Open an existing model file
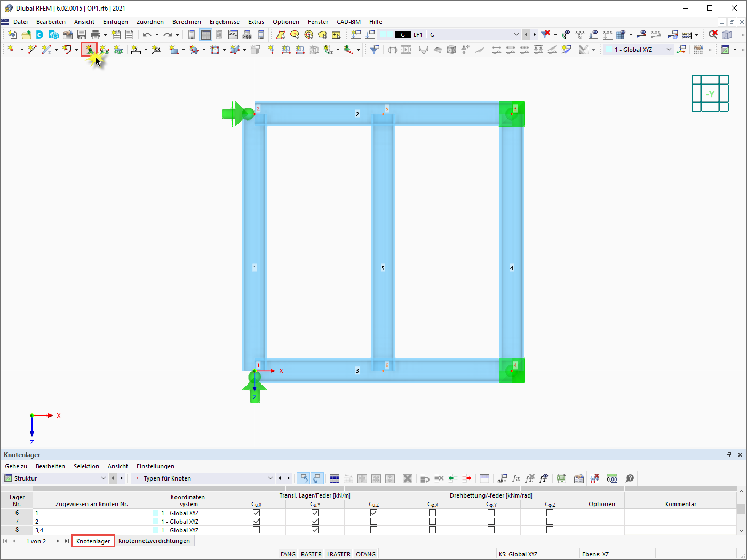The width and height of the screenshot is (747, 560). pyautogui.click(x=26, y=35)
